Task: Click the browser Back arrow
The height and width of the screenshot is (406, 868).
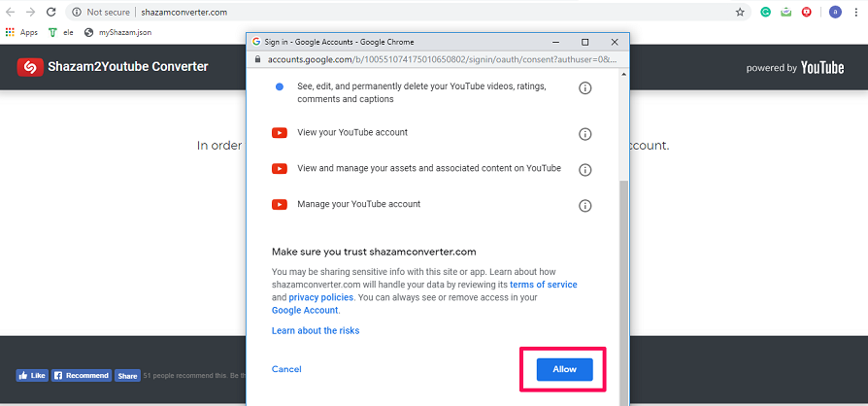Action: click(11, 13)
